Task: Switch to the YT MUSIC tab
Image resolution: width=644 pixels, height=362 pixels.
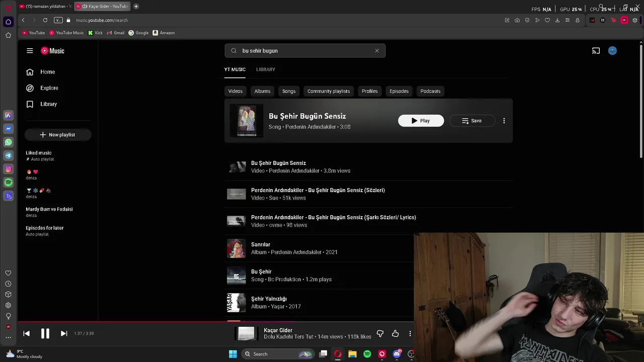Action: (x=235, y=69)
